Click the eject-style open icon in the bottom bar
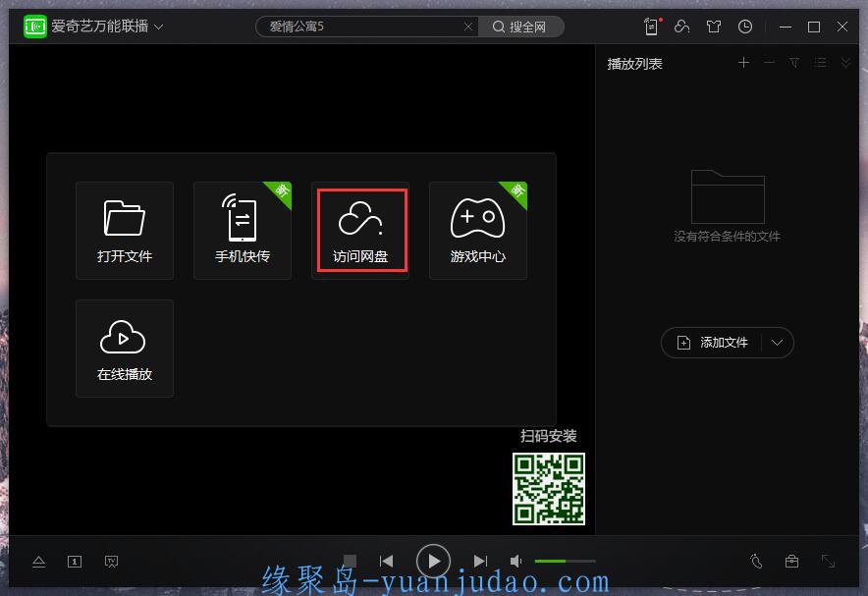The width and height of the screenshot is (868, 596). pyautogui.click(x=38, y=562)
